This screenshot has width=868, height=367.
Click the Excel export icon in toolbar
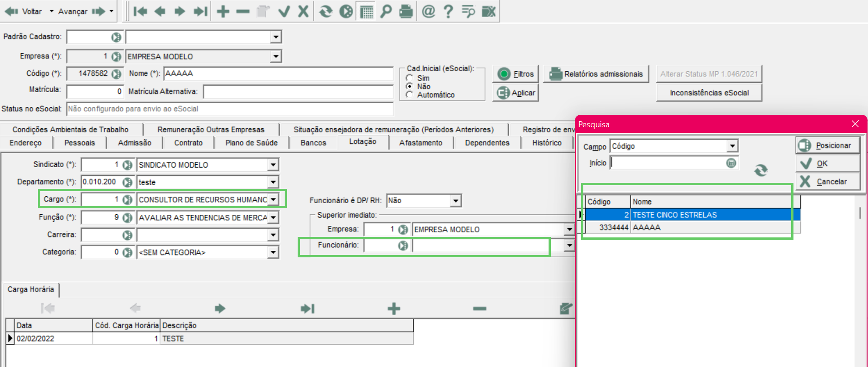(489, 11)
